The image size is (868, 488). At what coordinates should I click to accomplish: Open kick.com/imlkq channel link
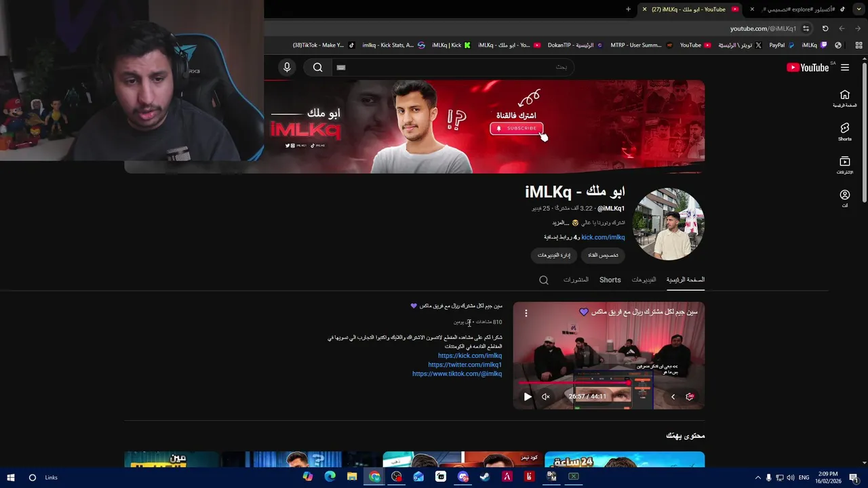[x=603, y=237]
